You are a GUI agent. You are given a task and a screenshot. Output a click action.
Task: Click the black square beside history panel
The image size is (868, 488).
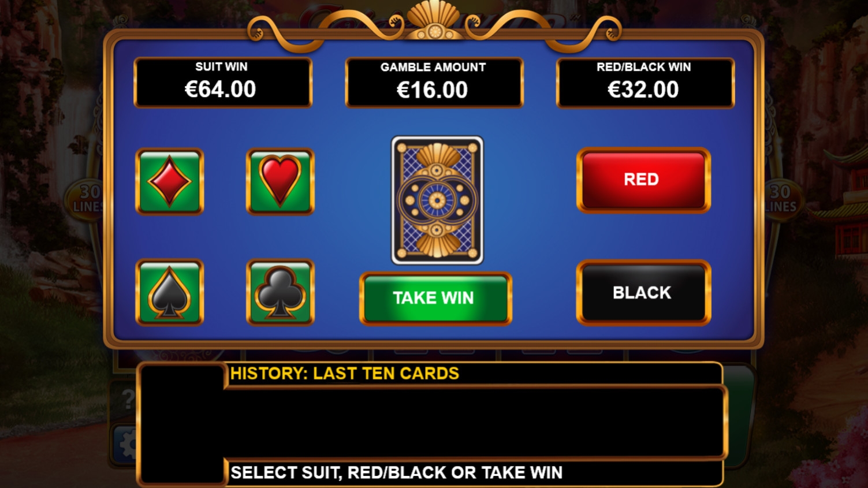point(181,423)
